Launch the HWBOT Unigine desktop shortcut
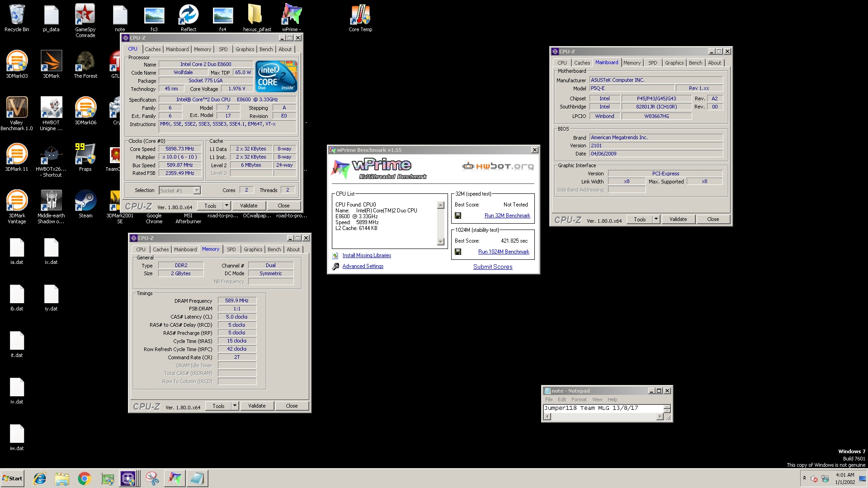The width and height of the screenshot is (868, 488). click(51, 113)
